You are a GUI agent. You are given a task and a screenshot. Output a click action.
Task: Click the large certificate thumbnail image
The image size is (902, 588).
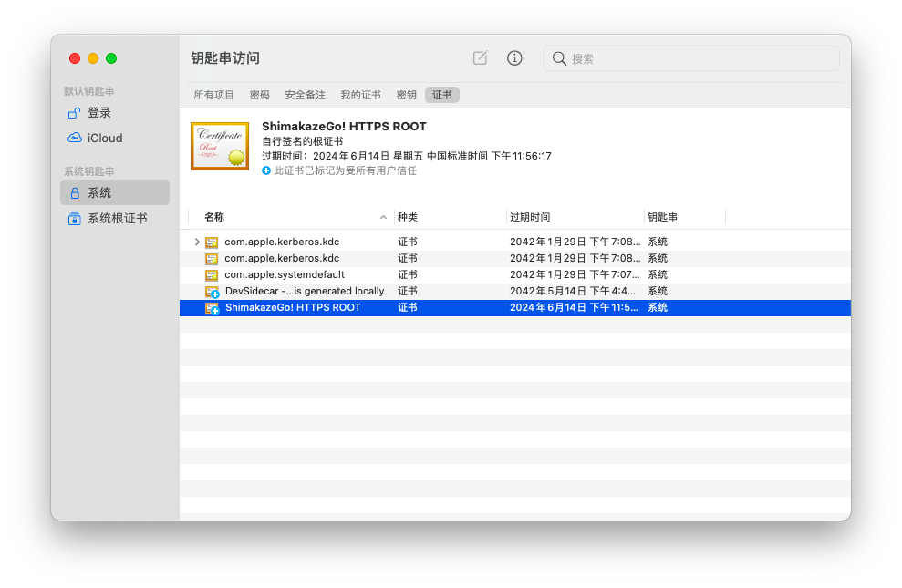(x=219, y=146)
